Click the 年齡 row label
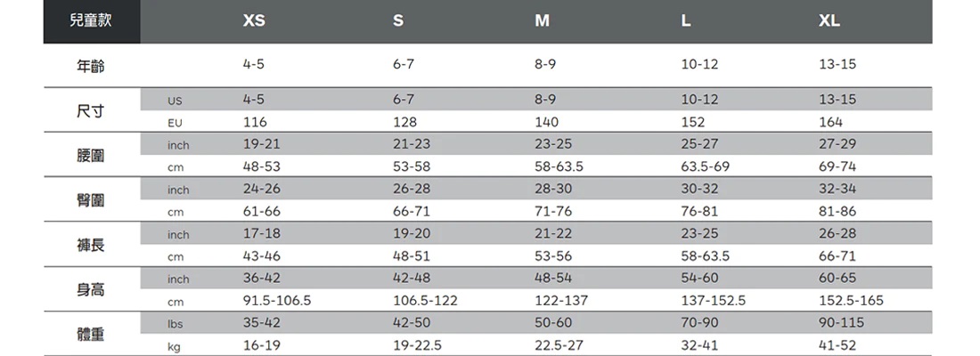Image resolution: width=980 pixels, height=356 pixels. tap(91, 65)
